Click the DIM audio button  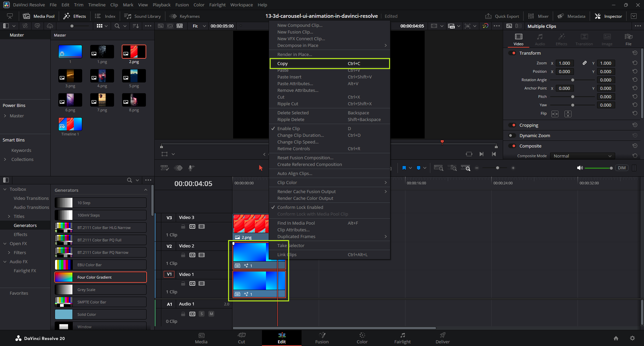[622, 168]
